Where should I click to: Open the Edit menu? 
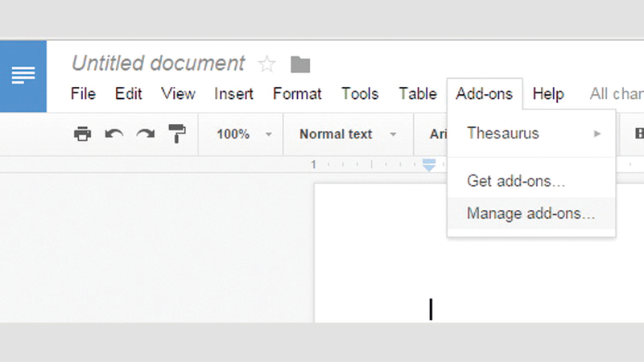128,94
